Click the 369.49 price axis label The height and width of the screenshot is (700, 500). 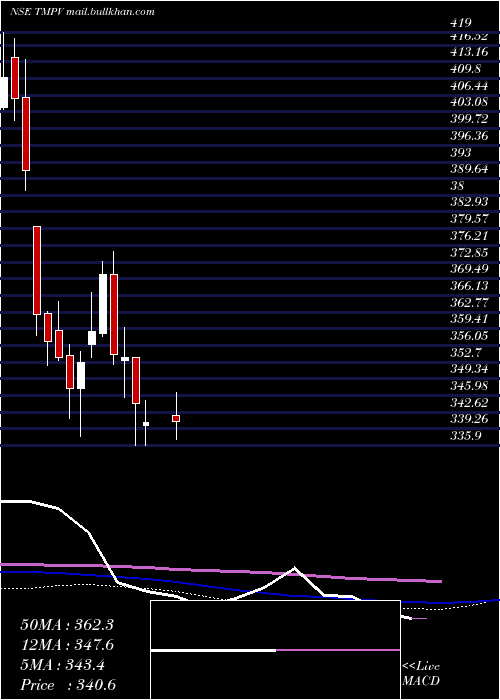click(469, 268)
